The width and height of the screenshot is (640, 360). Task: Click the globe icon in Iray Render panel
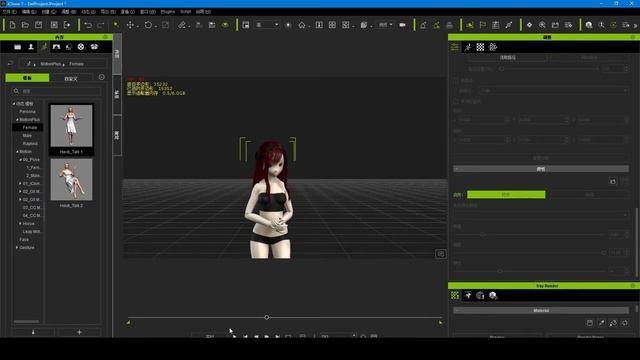[x=480, y=296]
